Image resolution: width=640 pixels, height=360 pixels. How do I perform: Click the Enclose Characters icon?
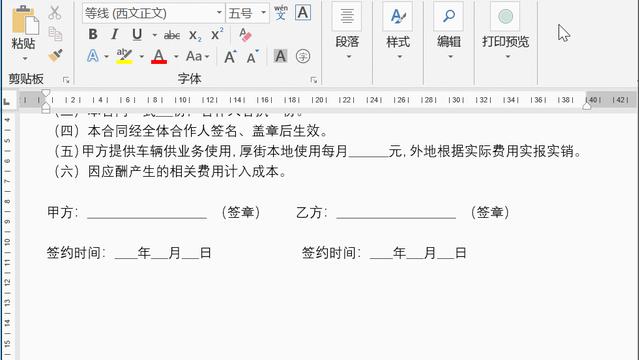tap(303, 56)
